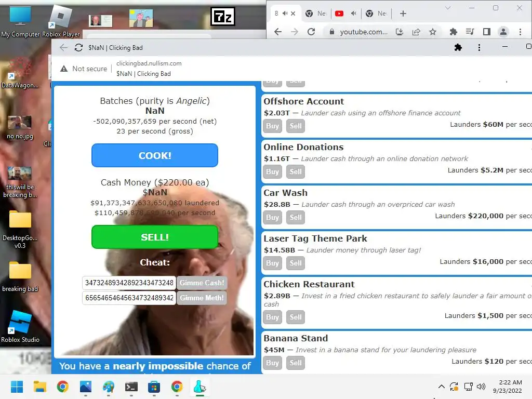The image size is (532, 399).
Task: Click the Not secure warning icon
Action: click(64, 69)
